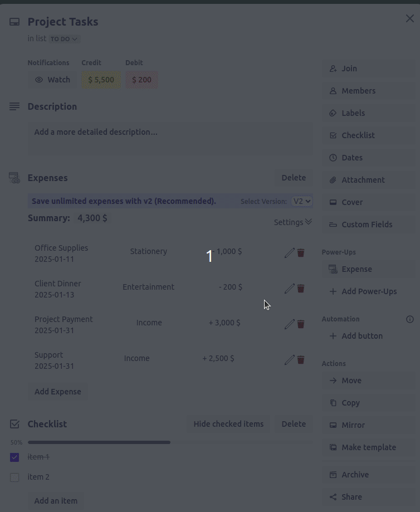Open the Expense power-up
The width and height of the screenshot is (420, 512).
[x=356, y=269]
